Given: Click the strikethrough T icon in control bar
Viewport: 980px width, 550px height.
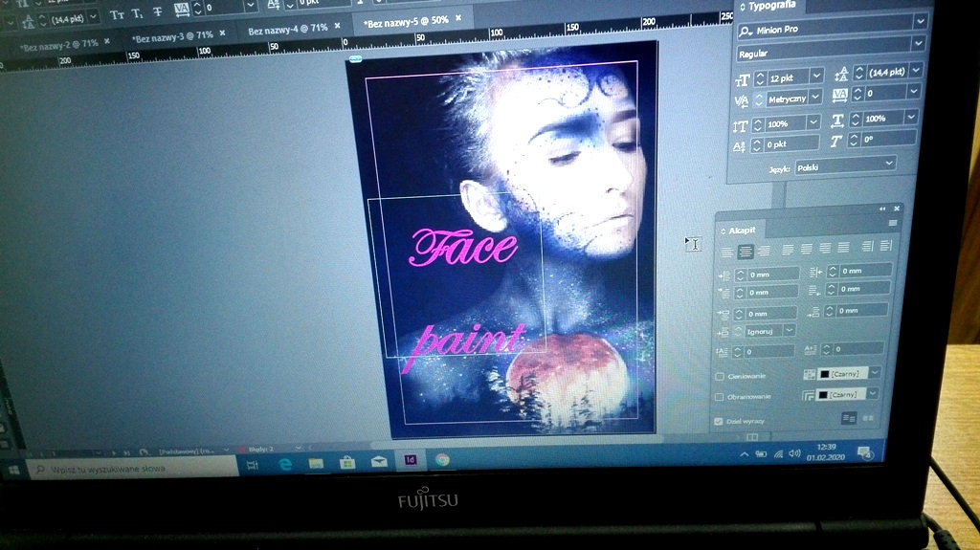Looking at the screenshot, I should point(158,11).
